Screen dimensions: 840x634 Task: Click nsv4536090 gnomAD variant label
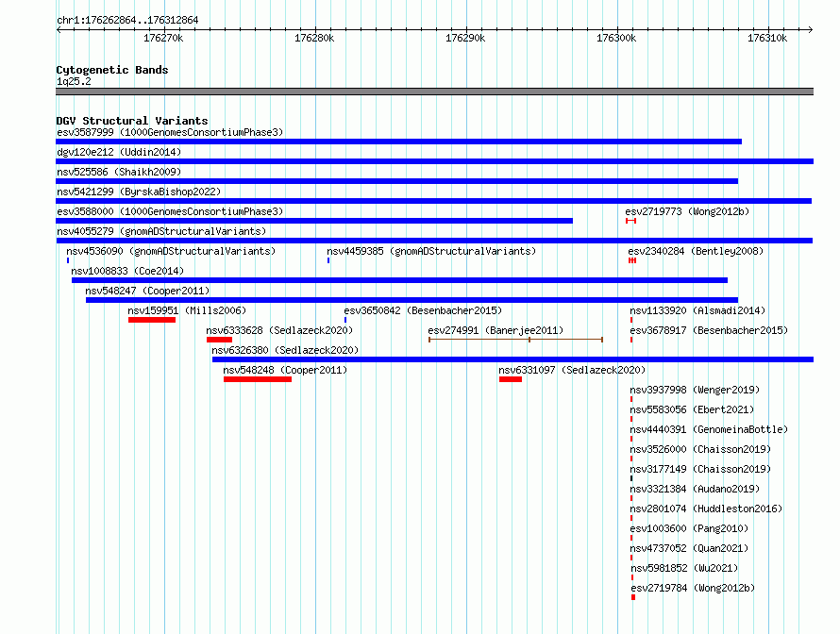pos(171,251)
